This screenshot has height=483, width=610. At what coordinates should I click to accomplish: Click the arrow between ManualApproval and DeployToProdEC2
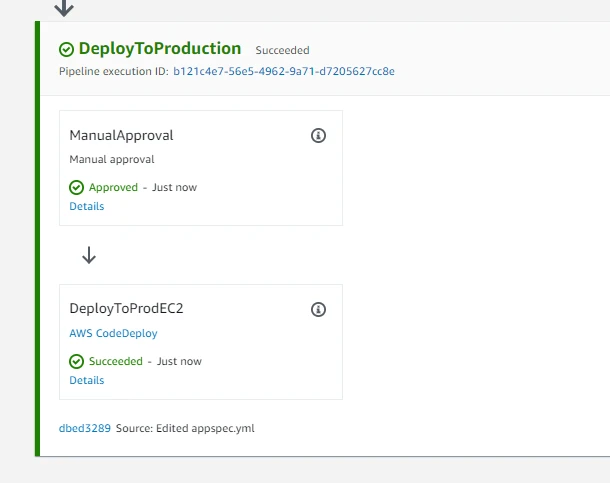coord(89,256)
